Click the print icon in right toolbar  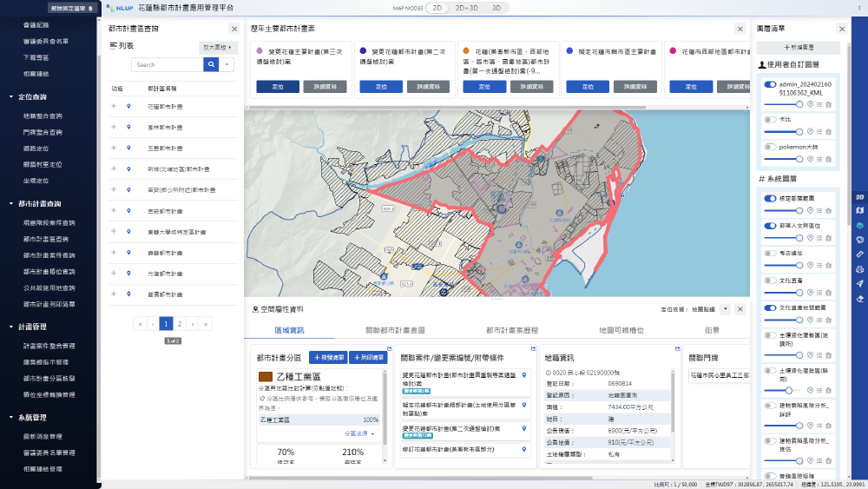(859, 269)
